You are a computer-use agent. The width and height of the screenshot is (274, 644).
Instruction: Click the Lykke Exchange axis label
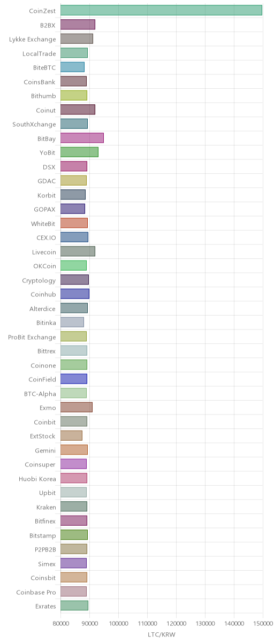point(33,39)
